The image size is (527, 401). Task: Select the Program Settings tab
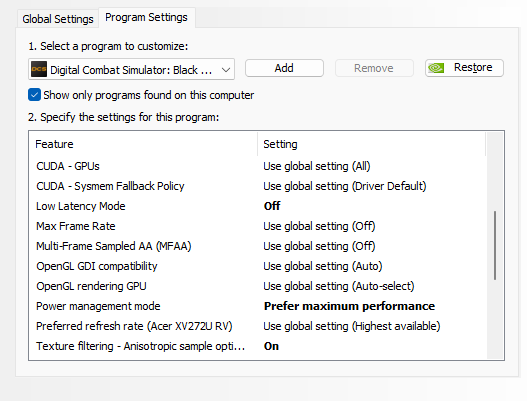tap(147, 17)
